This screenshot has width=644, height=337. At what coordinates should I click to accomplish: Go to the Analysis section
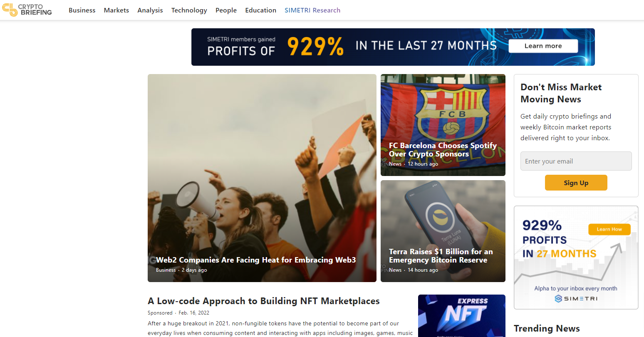click(x=150, y=10)
